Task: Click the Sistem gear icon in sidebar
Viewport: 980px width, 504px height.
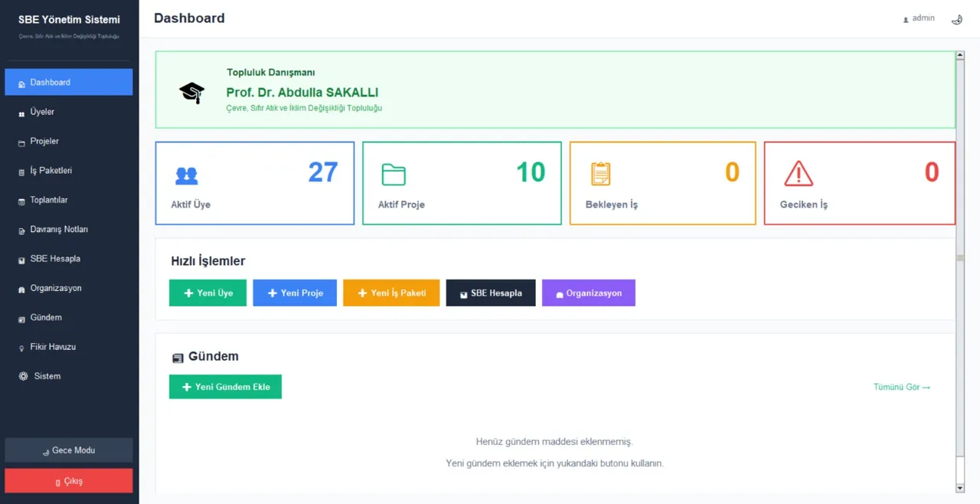Action: [x=24, y=376]
